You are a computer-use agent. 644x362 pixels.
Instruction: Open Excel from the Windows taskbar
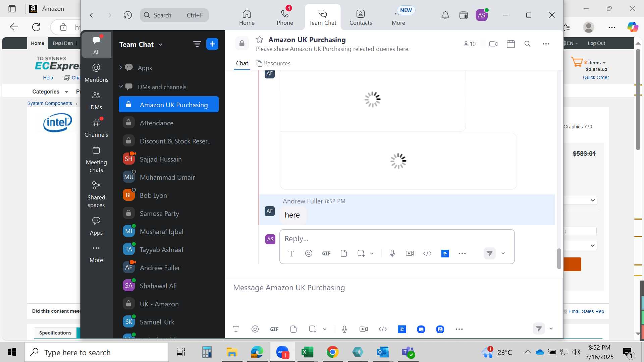click(307, 352)
